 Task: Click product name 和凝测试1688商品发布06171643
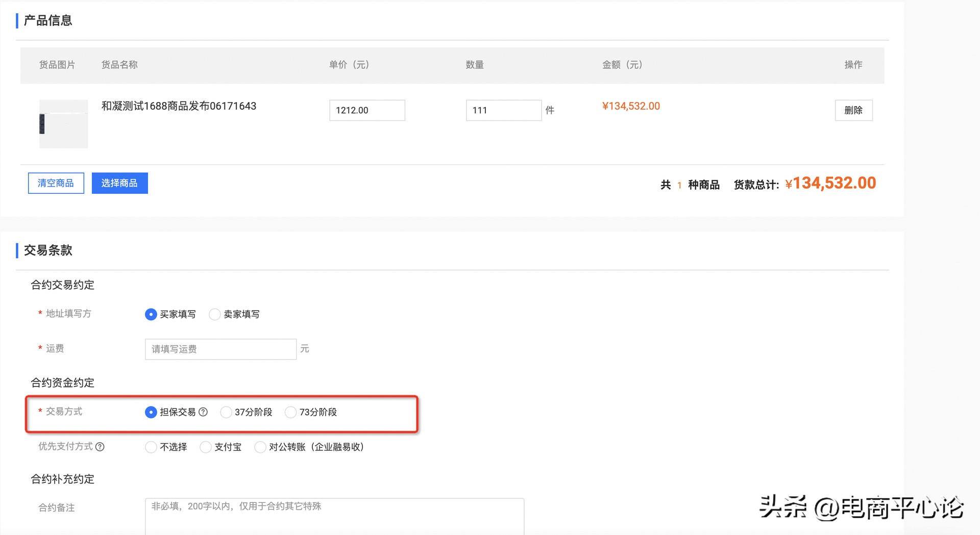[x=179, y=106]
